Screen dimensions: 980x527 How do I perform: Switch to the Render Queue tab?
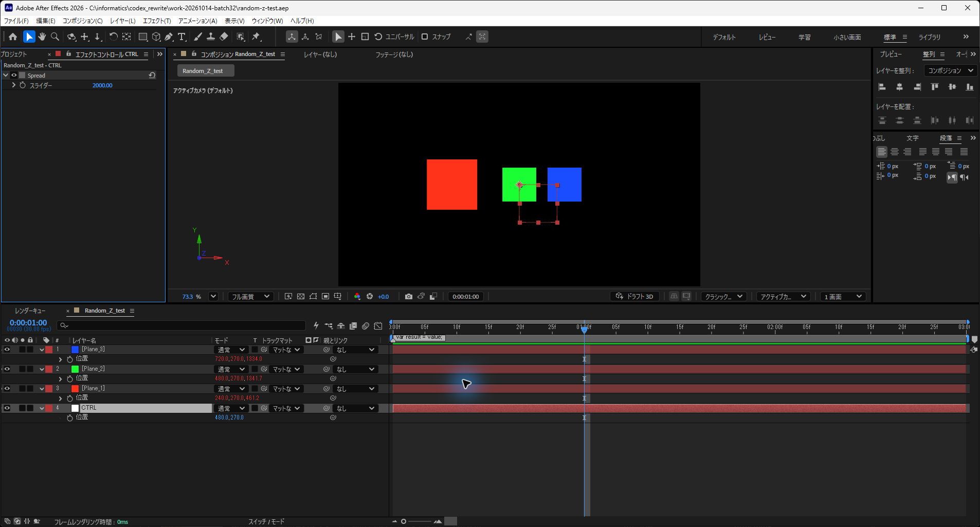pyautogui.click(x=30, y=311)
